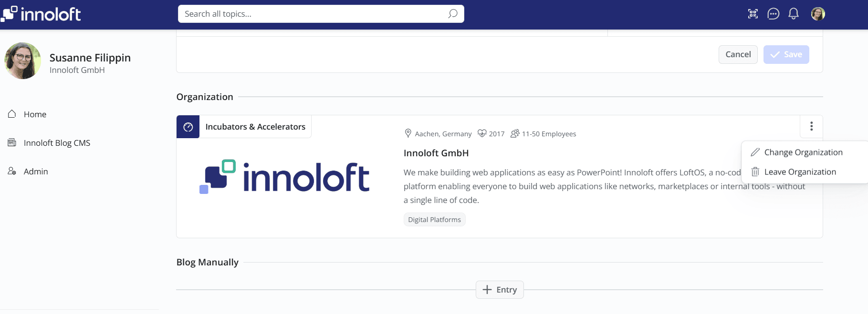Click the Aachen, Germany location pin icon
The width and height of the screenshot is (868, 314).
(x=408, y=133)
